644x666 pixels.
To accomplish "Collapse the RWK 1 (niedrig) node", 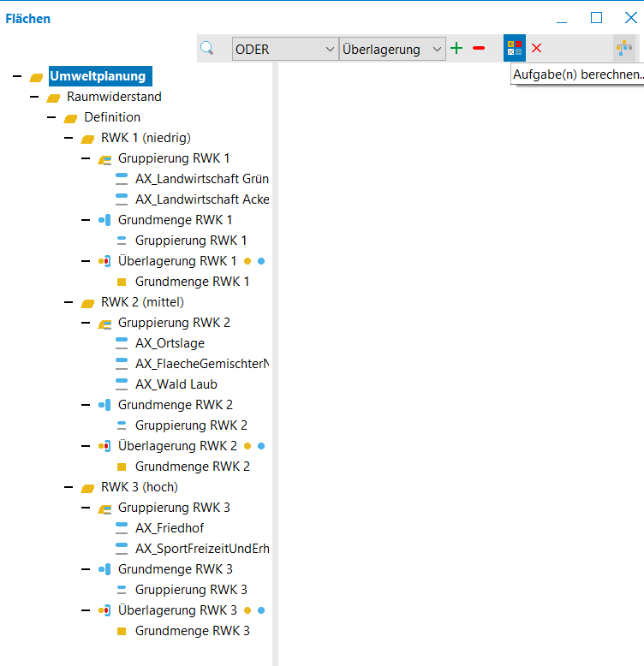I will click(69, 138).
